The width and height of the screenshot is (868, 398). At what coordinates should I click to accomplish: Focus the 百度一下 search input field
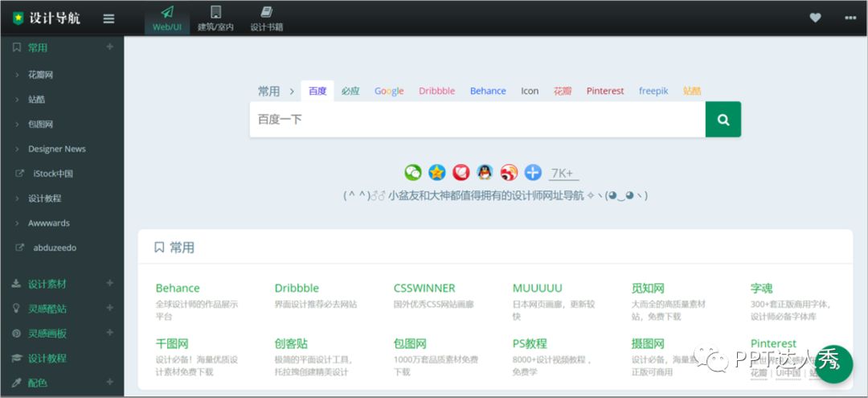pos(477,119)
